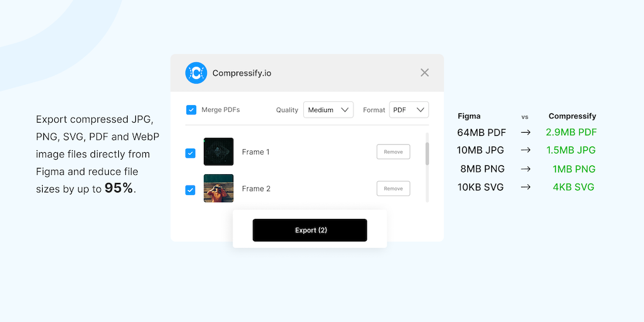Click the 64MB PDF value
Image resolution: width=644 pixels, height=322 pixels.
tap(481, 133)
